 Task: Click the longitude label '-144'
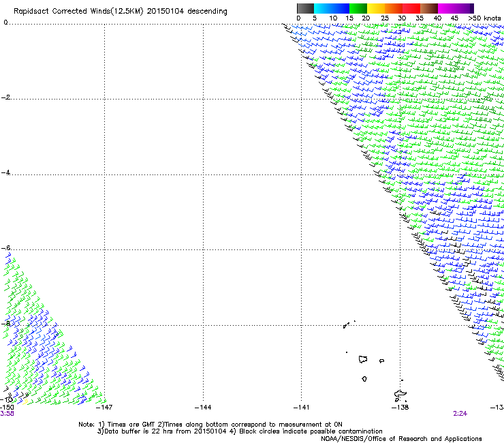(203, 408)
